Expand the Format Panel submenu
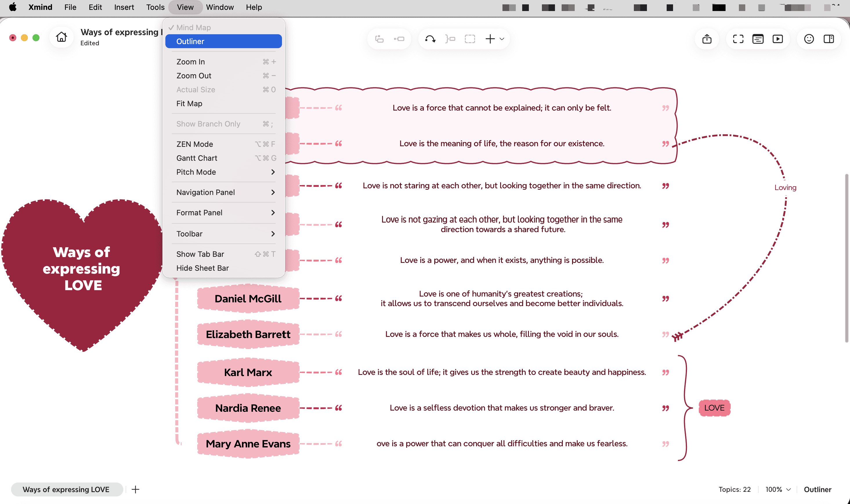850x504 pixels. 223,213
